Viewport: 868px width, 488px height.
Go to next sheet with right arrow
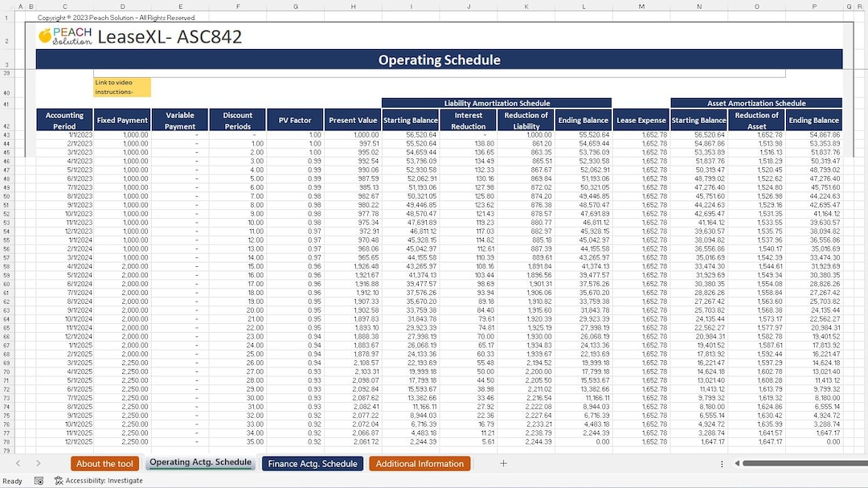(38, 463)
